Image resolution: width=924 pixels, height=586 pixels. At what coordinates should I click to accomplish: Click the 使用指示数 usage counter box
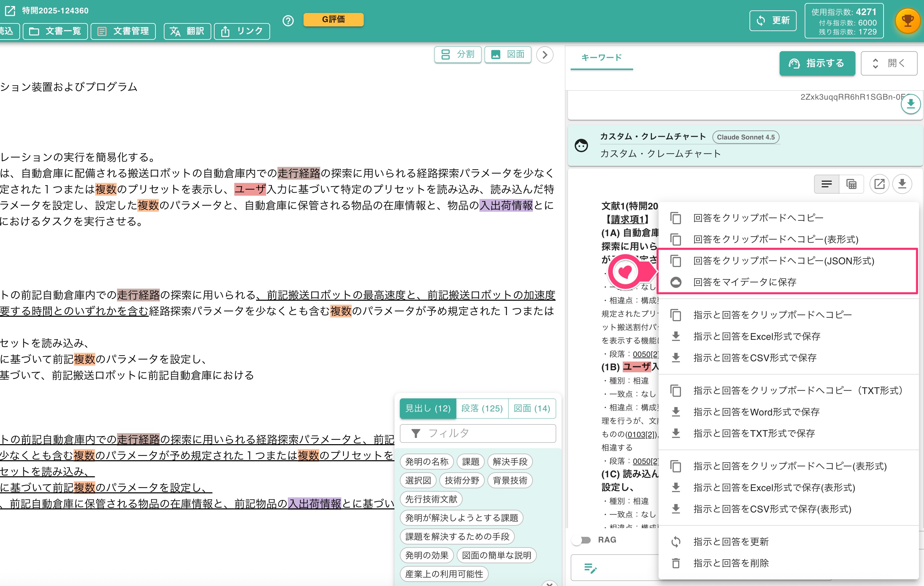[844, 21]
